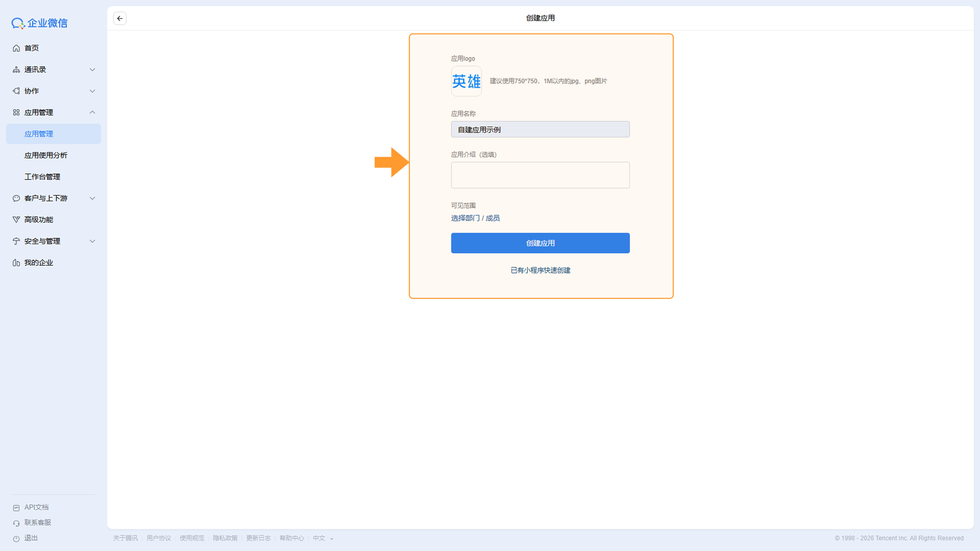980x551 pixels.
Task: Click the 关于腾讯 footer link
Action: click(x=125, y=538)
